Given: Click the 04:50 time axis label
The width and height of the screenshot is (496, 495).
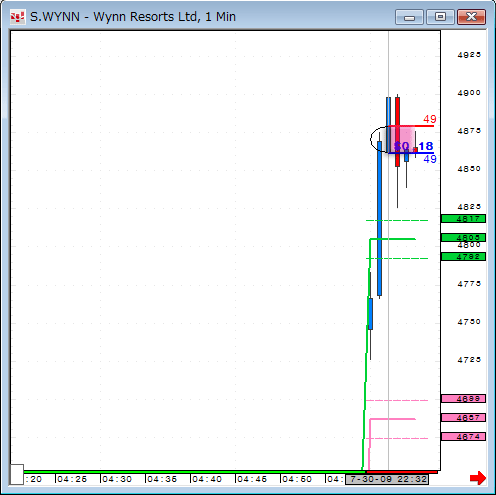Looking at the screenshot, I should point(297,479).
